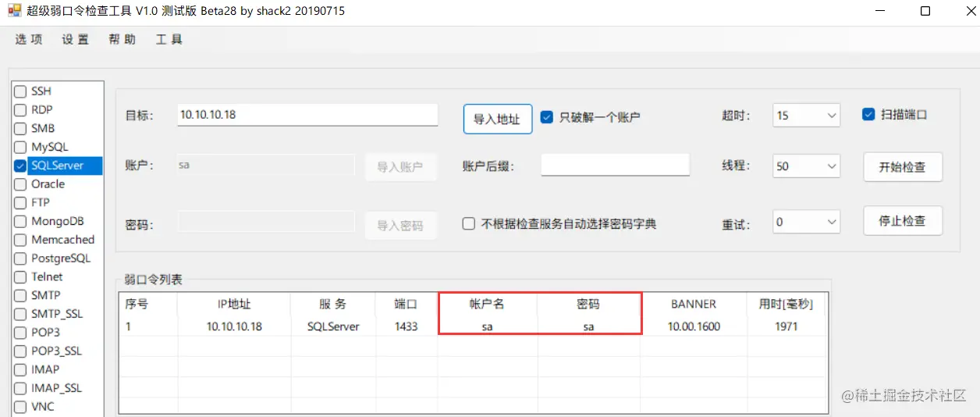Click the 目标 address input field
The width and height of the screenshot is (980, 417).
coord(307,115)
